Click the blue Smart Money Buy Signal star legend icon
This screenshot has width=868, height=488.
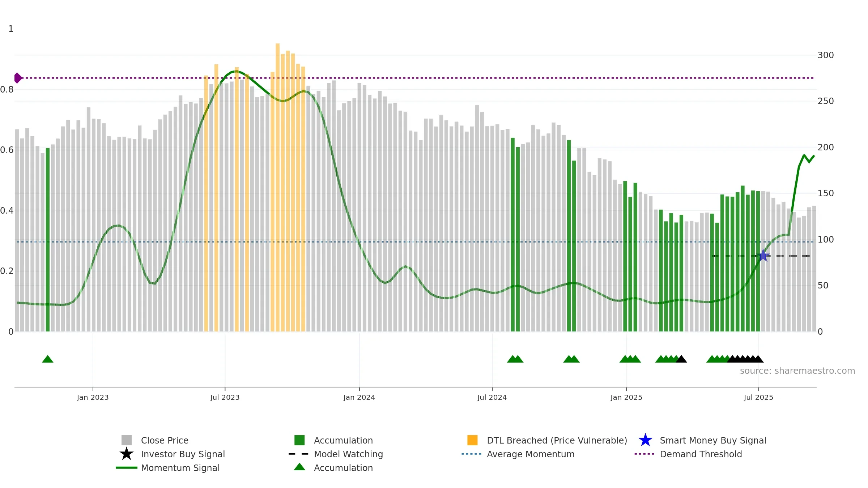pyautogui.click(x=645, y=440)
